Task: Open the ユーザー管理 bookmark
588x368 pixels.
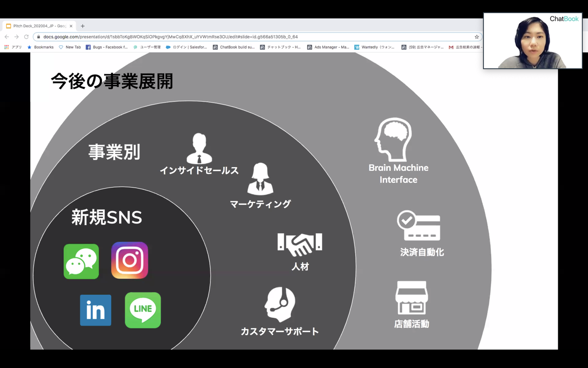Action: click(147, 47)
